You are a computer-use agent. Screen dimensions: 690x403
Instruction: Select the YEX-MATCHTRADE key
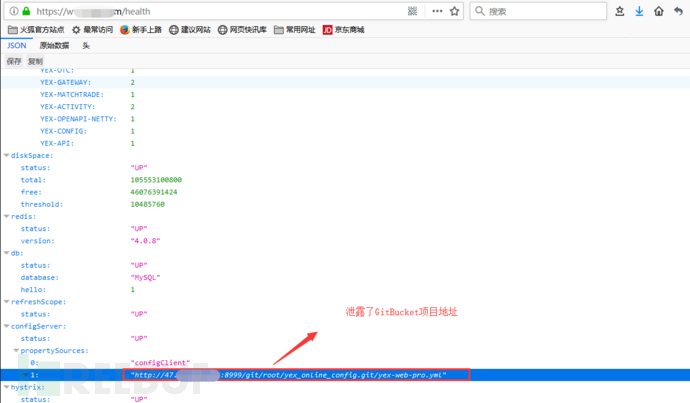click(x=72, y=95)
